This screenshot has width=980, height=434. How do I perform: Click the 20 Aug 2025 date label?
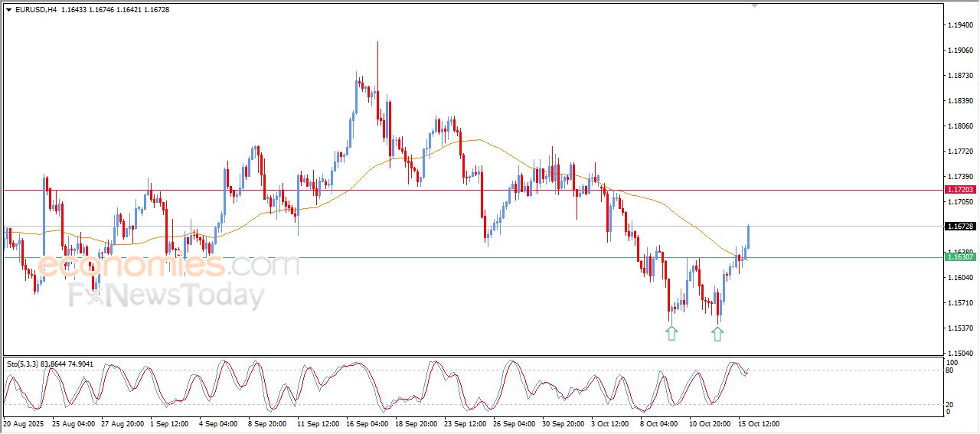click(25, 423)
